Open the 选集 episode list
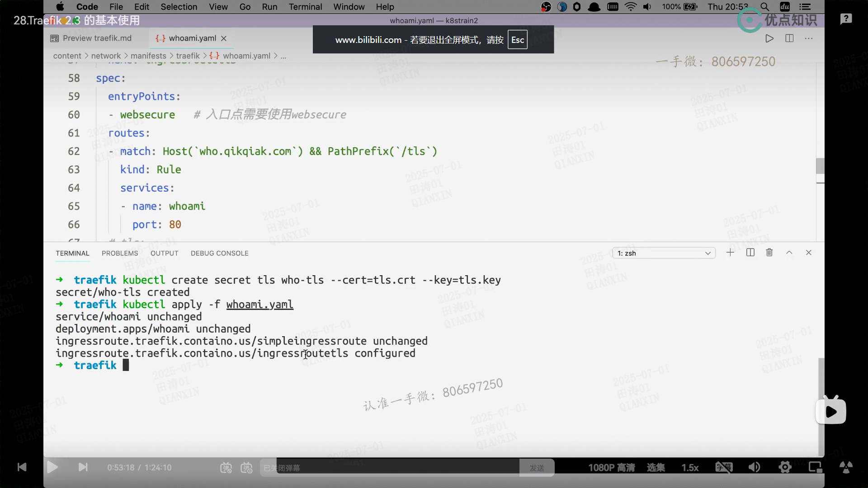 (656, 468)
